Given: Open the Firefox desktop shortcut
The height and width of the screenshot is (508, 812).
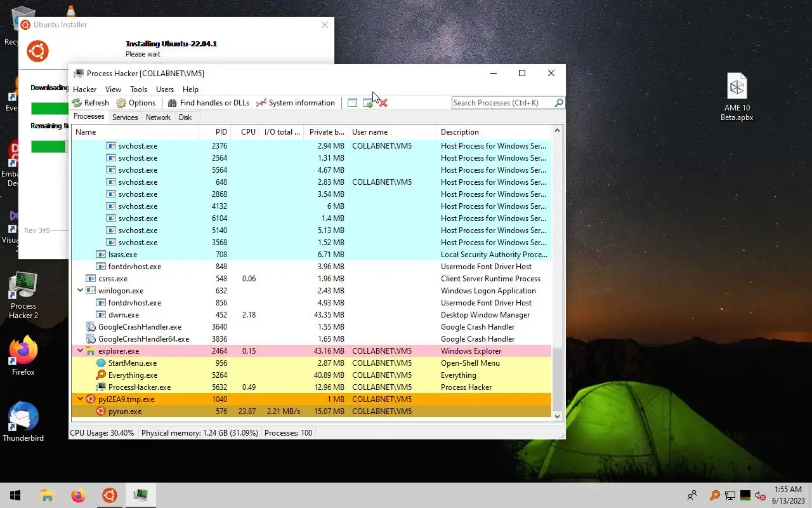Looking at the screenshot, I should click(23, 356).
